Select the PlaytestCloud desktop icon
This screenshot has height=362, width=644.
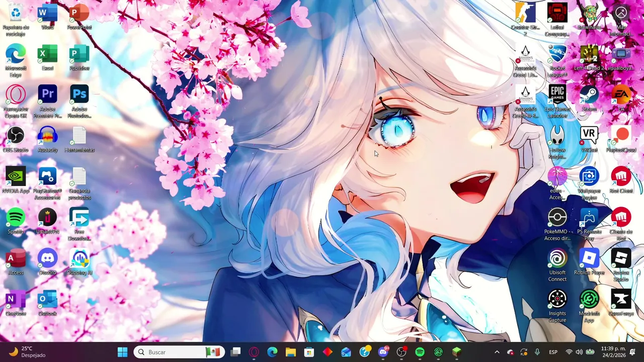coord(621,139)
